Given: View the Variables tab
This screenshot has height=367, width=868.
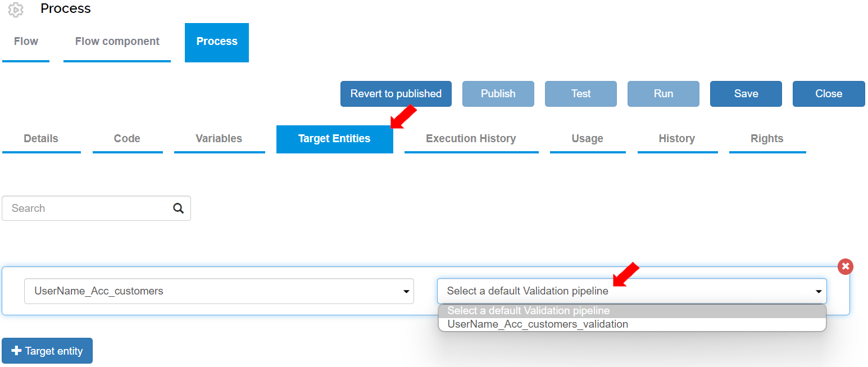Looking at the screenshot, I should [219, 139].
